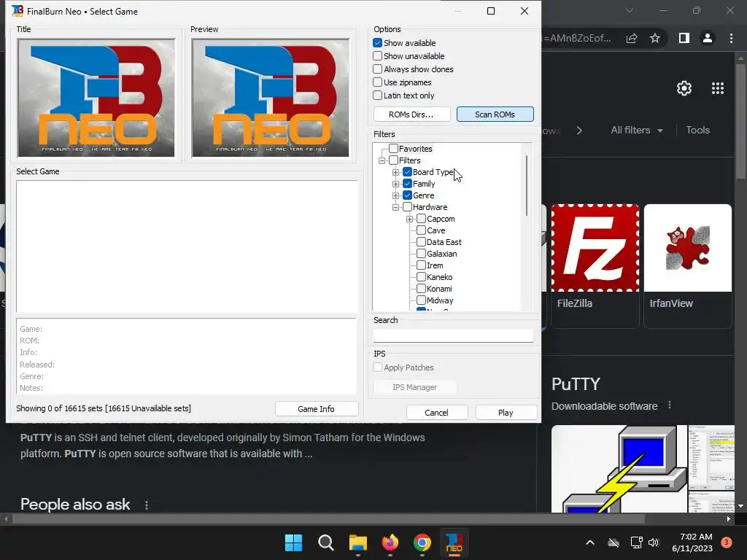Image resolution: width=747 pixels, height=560 pixels.
Task: Collapse the Filters tree node
Action: (x=382, y=160)
